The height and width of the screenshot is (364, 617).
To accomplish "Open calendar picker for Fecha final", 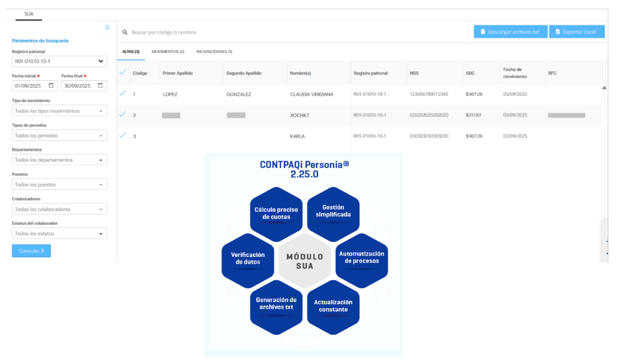I will tap(100, 86).
